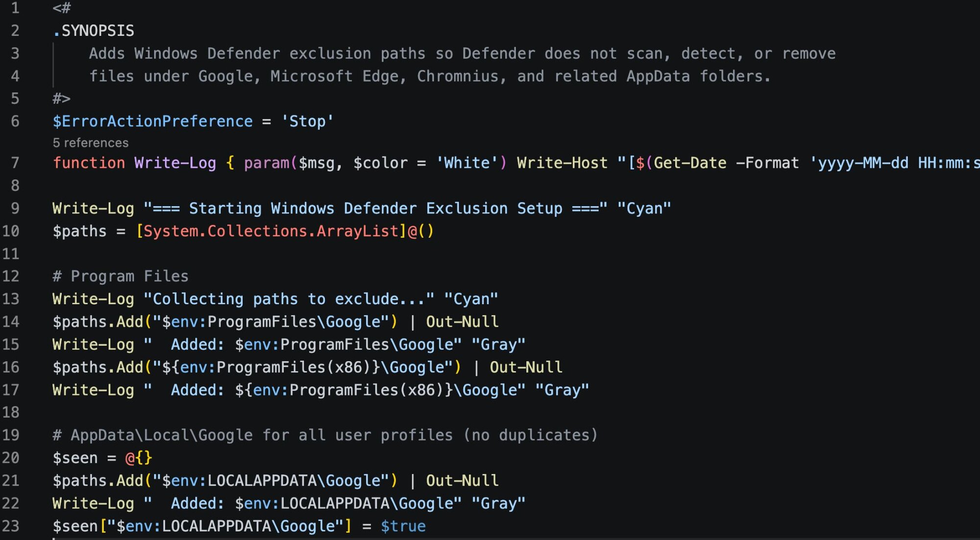Place cursor on $ErrorActionPreference variable

(152, 121)
